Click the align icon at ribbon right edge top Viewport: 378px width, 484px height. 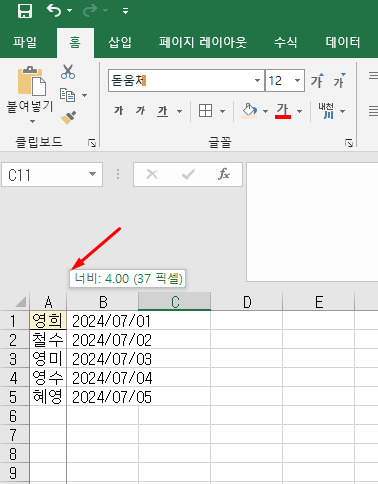(x=373, y=76)
